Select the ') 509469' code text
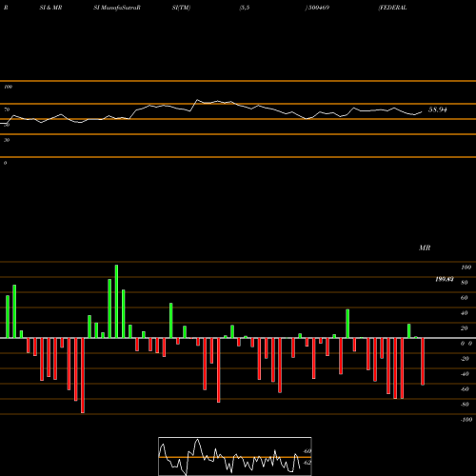The width and height of the screenshot is (476, 476). point(317,8)
